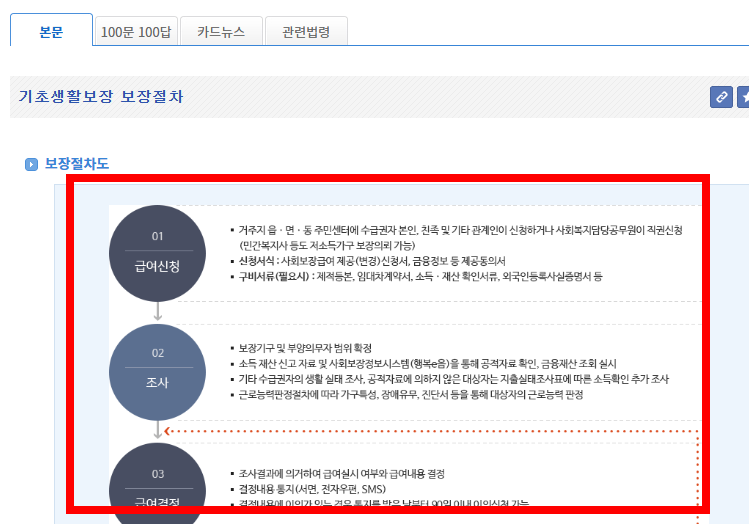The image size is (749, 524).
Task: Open the 관련법령 tab
Action: tap(306, 32)
